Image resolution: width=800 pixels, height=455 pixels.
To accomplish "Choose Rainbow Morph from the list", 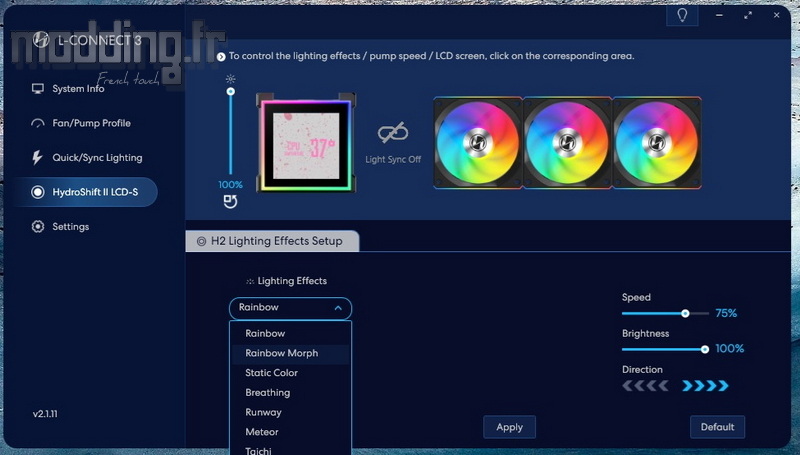I will coord(281,353).
